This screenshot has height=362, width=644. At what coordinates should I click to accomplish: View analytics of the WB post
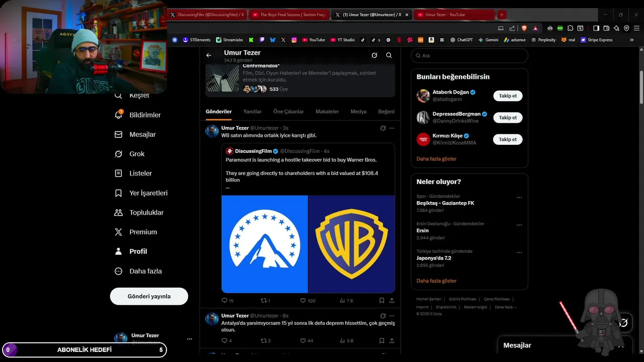coord(346,301)
